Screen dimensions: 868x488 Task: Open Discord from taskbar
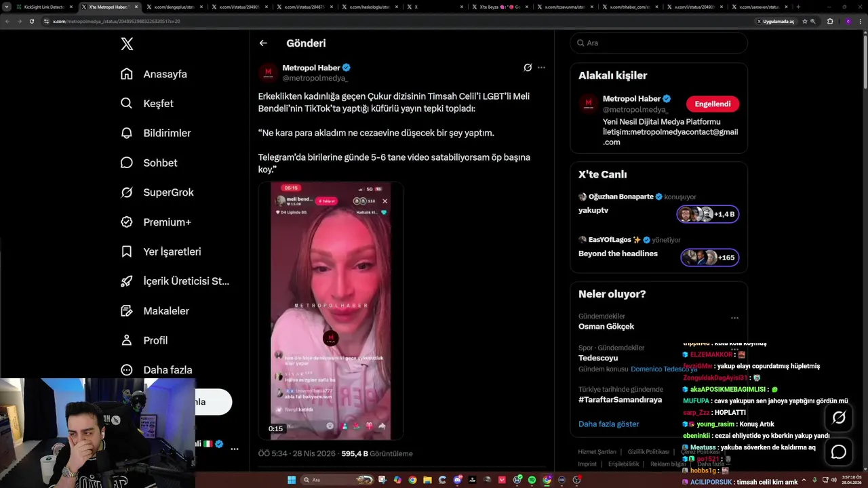tap(458, 480)
